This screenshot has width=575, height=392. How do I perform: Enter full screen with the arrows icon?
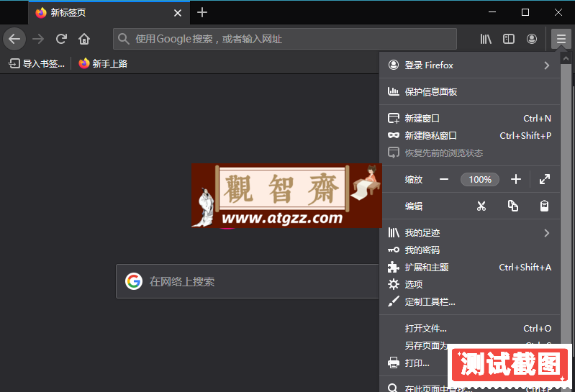pos(545,180)
